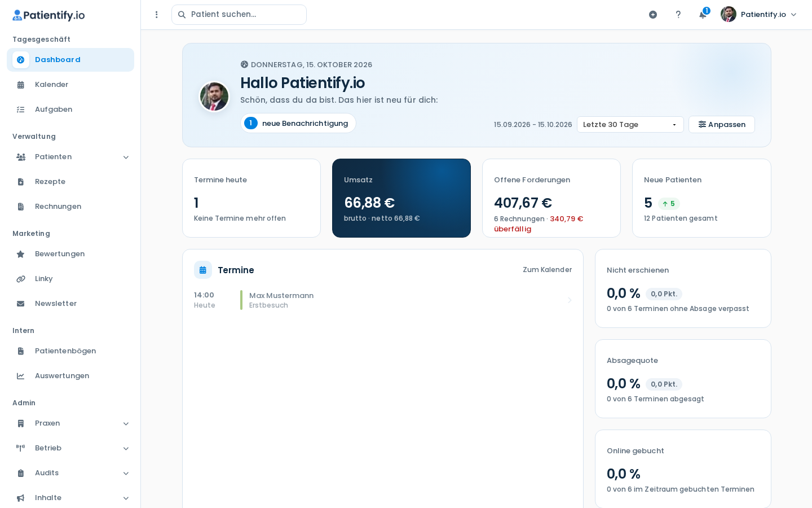The width and height of the screenshot is (812, 508).
Task: Open the Neue Patienten card
Action: [701, 198]
